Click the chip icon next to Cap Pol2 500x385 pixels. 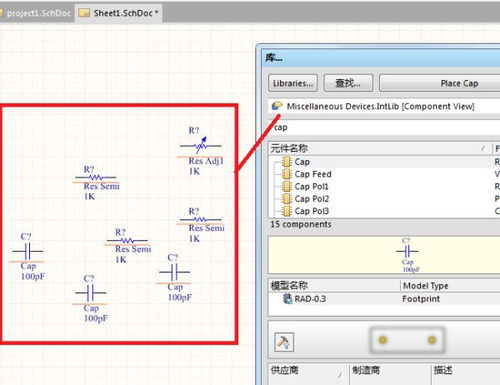point(286,199)
